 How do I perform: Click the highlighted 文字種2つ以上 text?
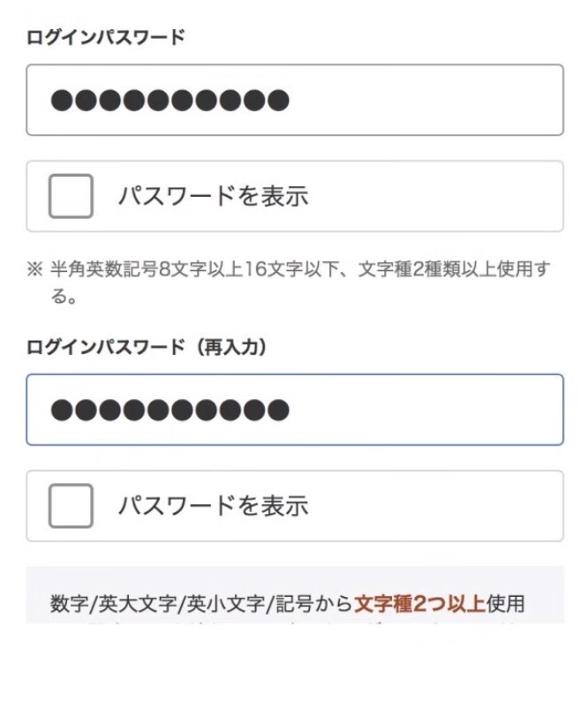pyautogui.click(x=419, y=604)
